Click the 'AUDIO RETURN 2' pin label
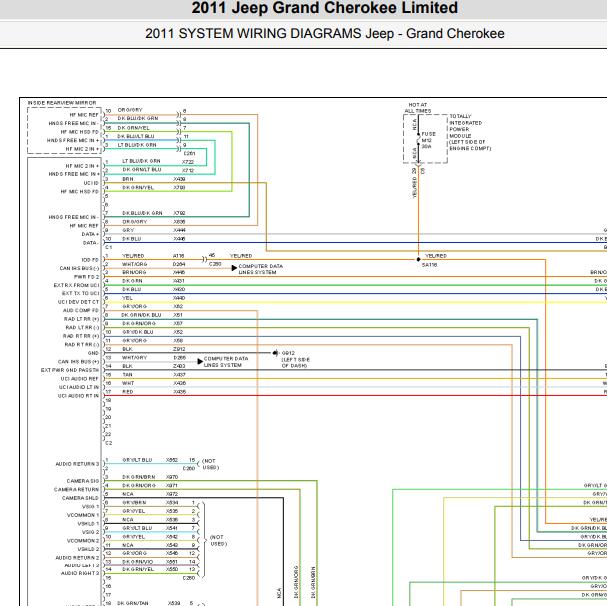Screen dimensions: 607x606 point(77,558)
